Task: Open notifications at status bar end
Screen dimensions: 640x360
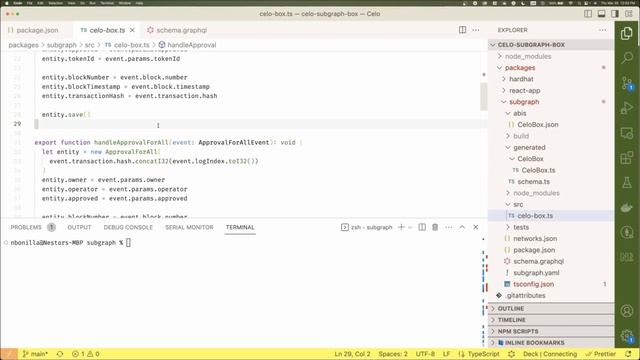Action: click(629, 354)
